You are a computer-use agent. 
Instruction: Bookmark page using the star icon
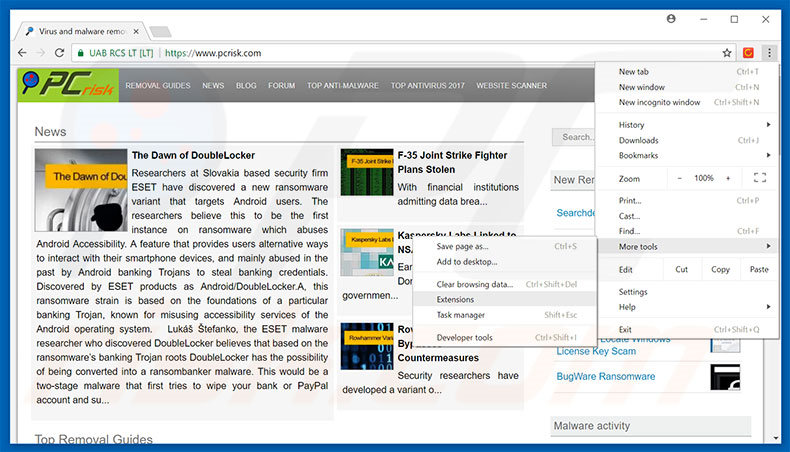click(x=727, y=53)
